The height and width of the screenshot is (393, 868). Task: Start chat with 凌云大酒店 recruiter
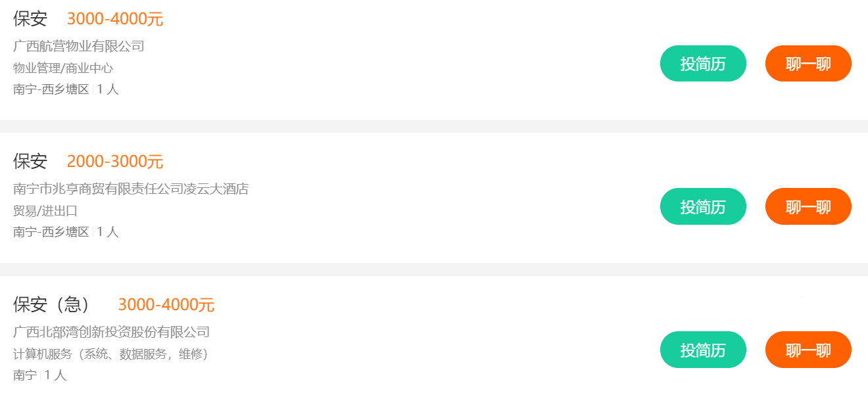coord(808,206)
